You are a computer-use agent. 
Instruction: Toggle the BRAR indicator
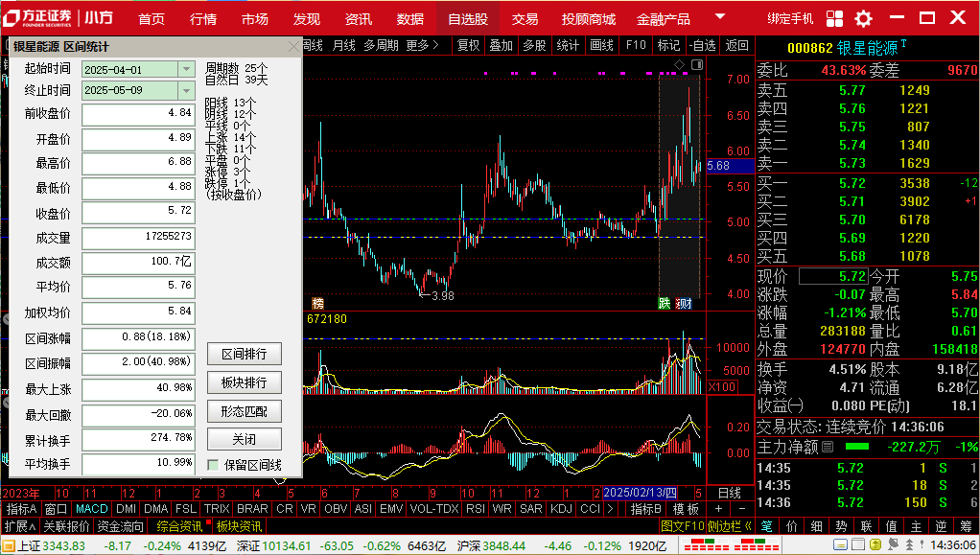pyautogui.click(x=252, y=509)
